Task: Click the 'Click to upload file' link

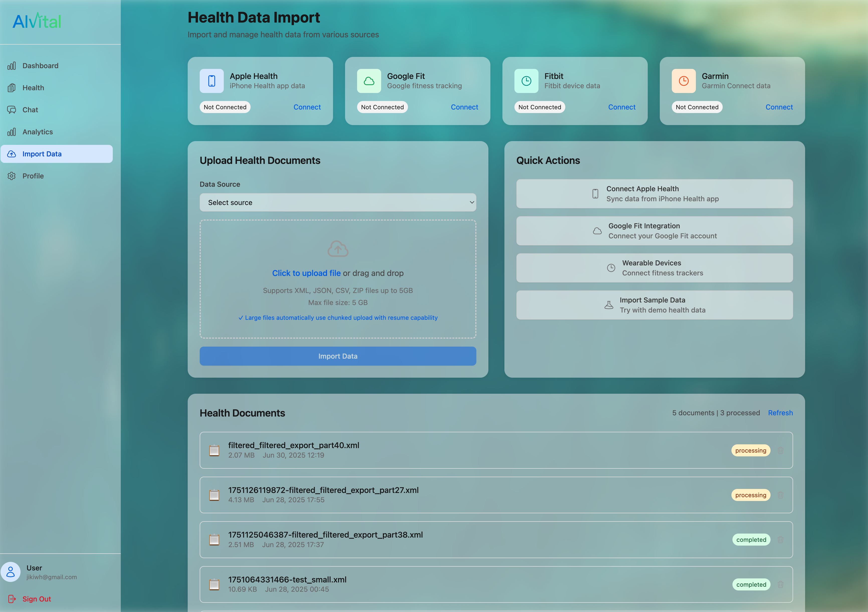Action: [306, 273]
